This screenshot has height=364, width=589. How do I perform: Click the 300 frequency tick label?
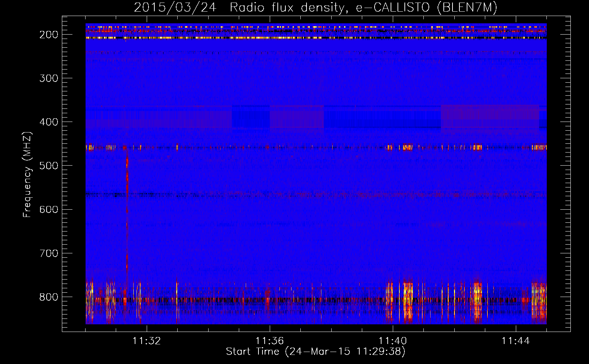pyautogui.click(x=49, y=78)
